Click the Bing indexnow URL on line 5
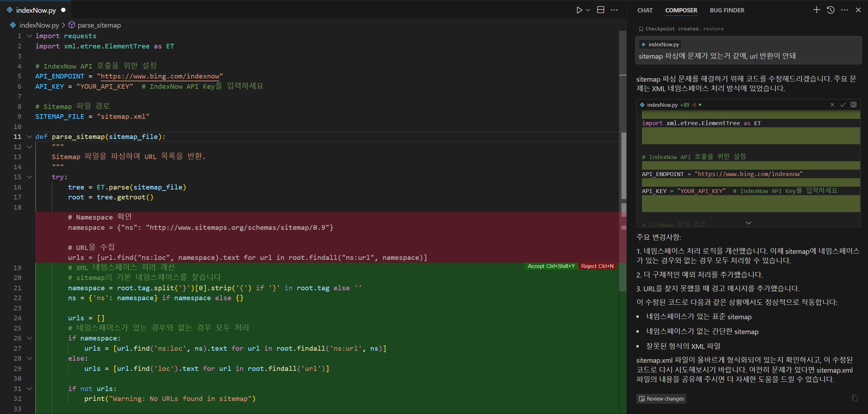The width and height of the screenshot is (868, 414). pos(160,76)
